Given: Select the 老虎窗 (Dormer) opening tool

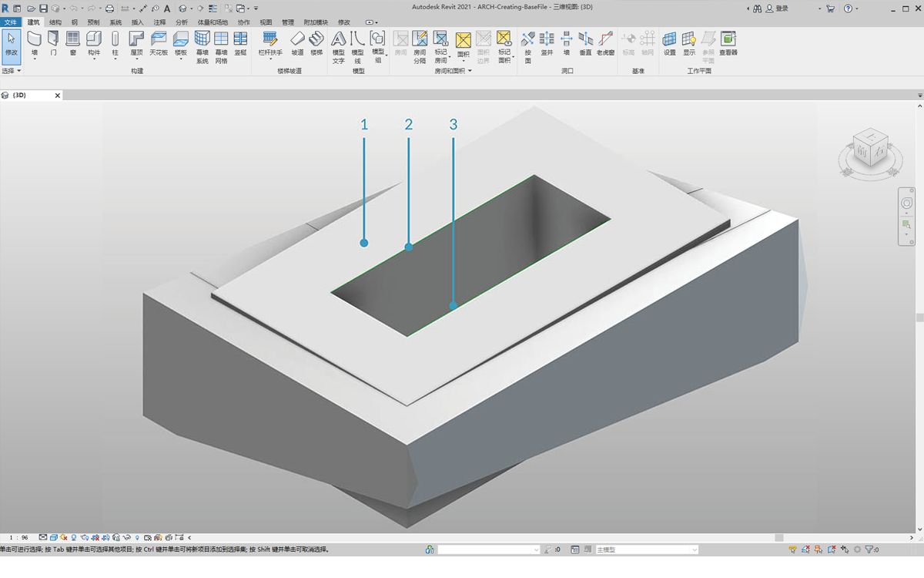Looking at the screenshot, I should 605,43.
